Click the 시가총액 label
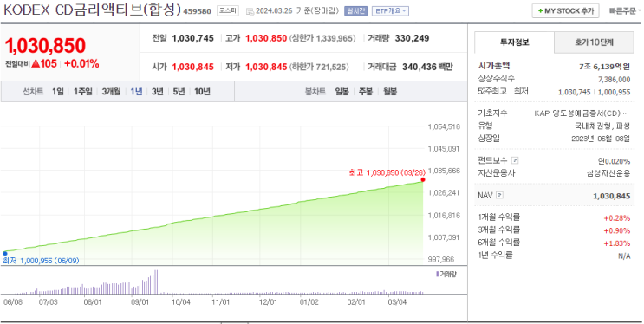 click(x=494, y=66)
